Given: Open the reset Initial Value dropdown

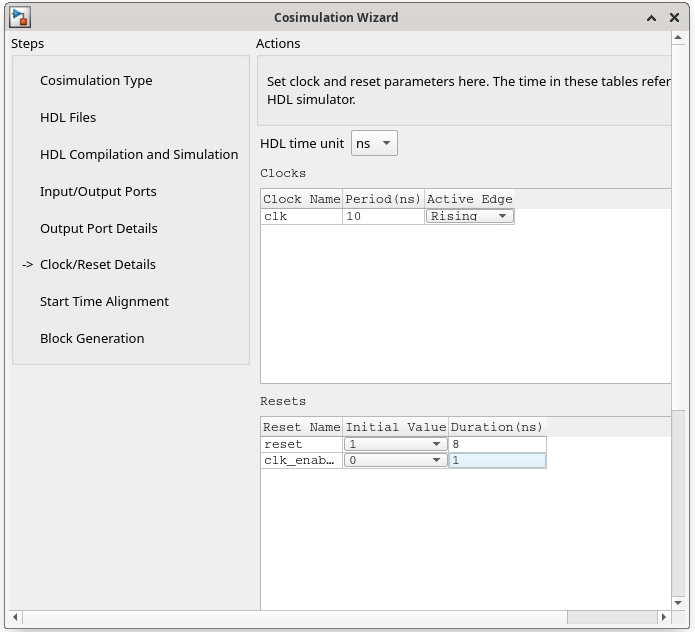Looking at the screenshot, I should (395, 444).
